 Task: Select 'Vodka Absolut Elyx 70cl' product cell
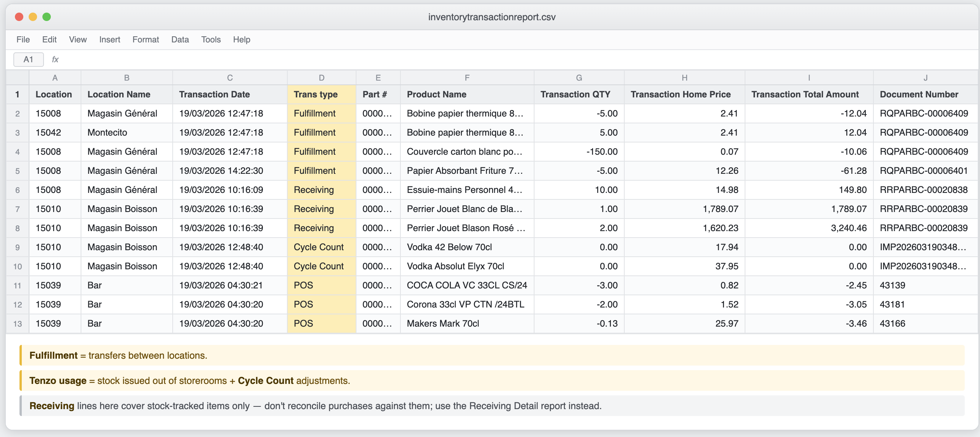pyautogui.click(x=467, y=266)
